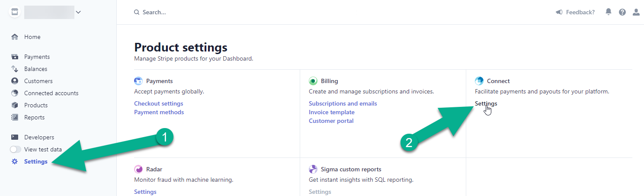Open Checkout settings link
This screenshot has width=644, height=196.
[x=158, y=103]
